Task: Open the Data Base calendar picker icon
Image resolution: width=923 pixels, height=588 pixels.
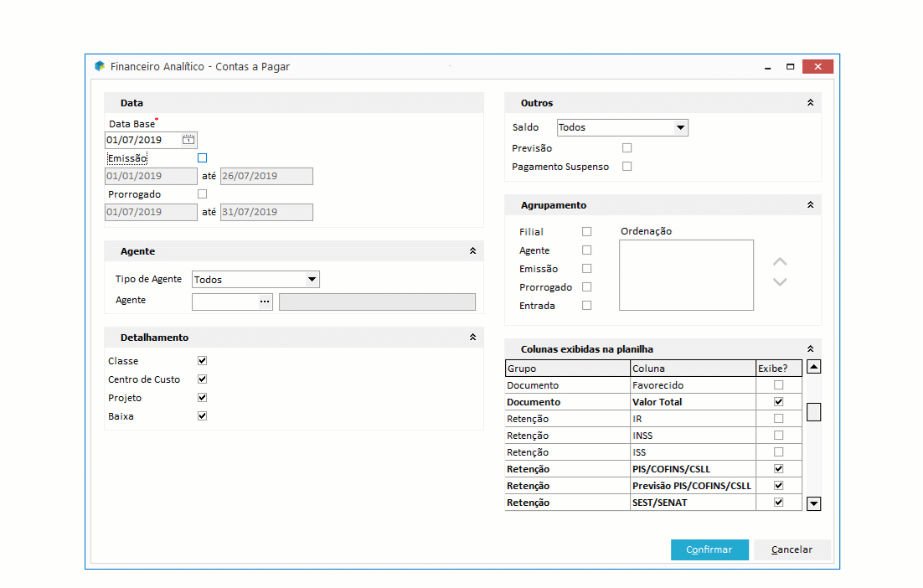Action: click(x=188, y=140)
